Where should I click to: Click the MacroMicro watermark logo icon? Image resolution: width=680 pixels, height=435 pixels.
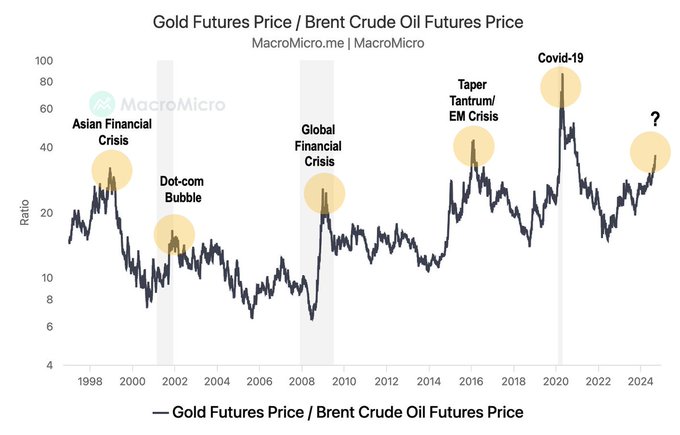coord(102,104)
